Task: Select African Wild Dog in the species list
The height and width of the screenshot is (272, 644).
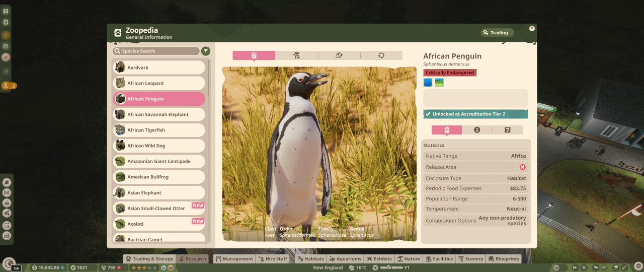Action: (159, 146)
